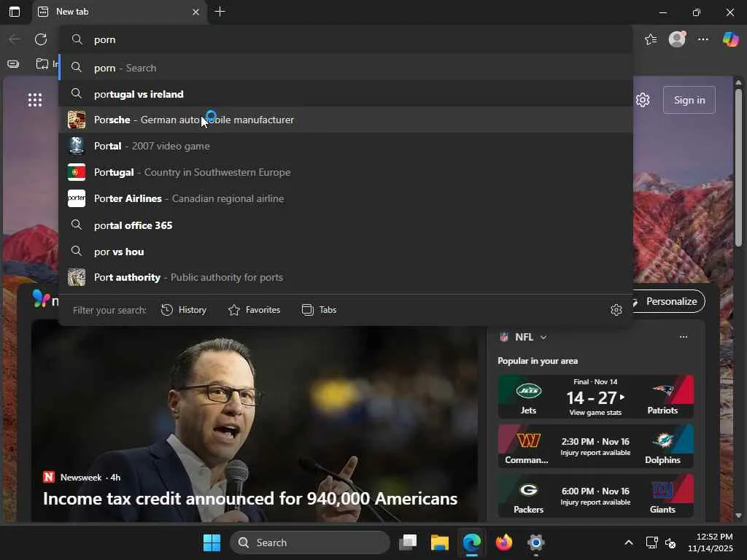This screenshot has height=560, width=747.
Task: Open the Jets vs Patriots game card
Action: pyautogui.click(x=595, y=397)
